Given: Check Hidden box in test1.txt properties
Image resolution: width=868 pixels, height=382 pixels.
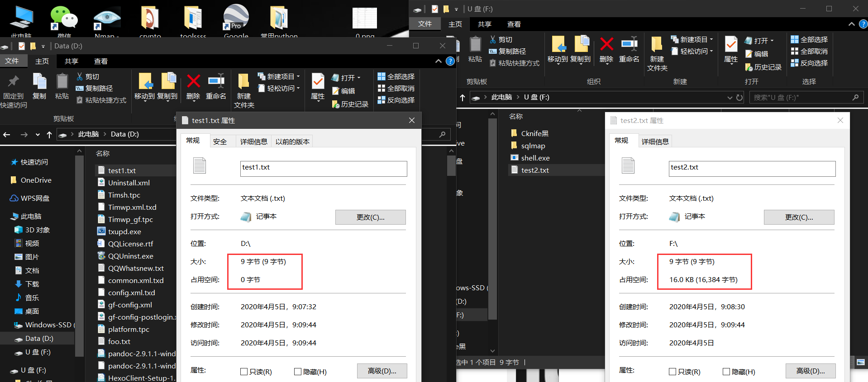Looking at the screenshot, I should [x=298, y=372].
